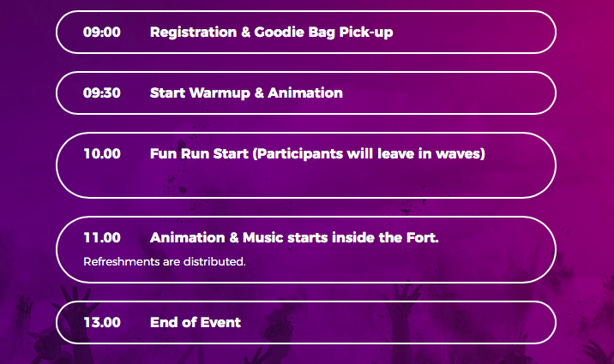Viewport: 614px width, 364px height.
Task: Select End of Event heading
Action: [x=196, y=323]
